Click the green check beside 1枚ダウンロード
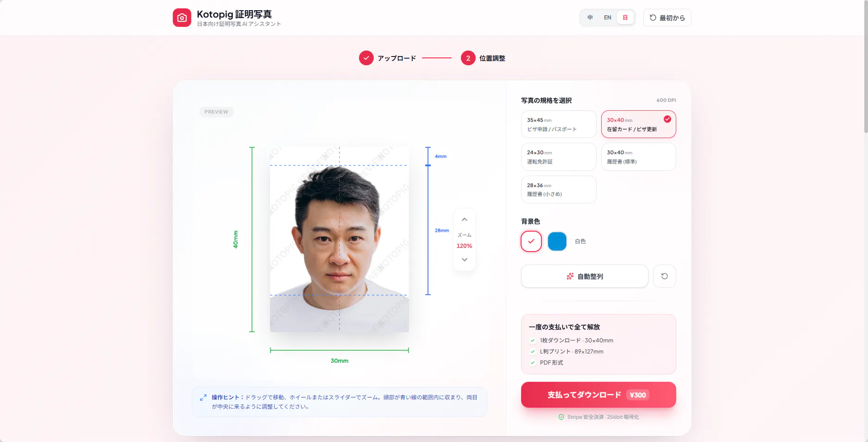Viewport: 868px width, 442px height. point(533,341)
